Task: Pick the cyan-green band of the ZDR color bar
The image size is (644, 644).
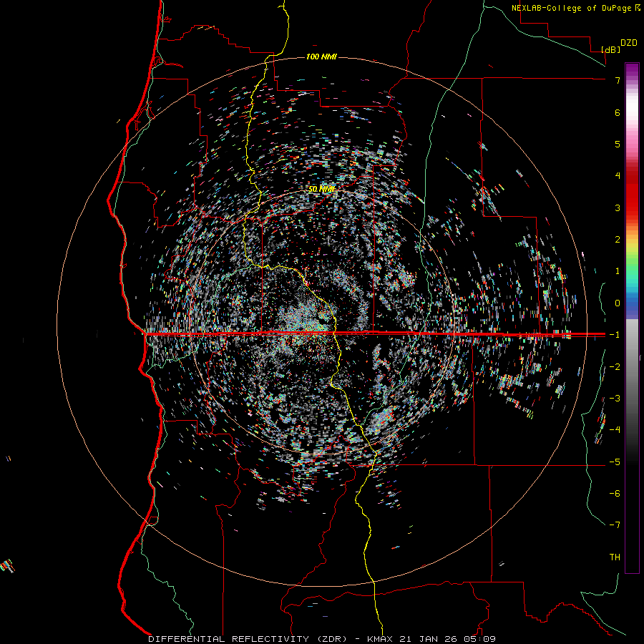Action: pos(632,276)
